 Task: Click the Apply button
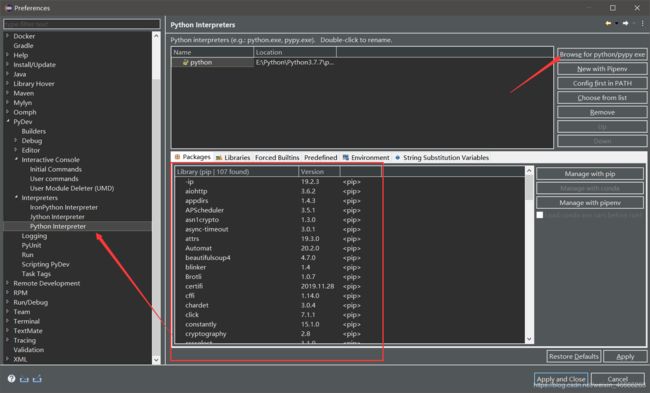pos(625,357)
